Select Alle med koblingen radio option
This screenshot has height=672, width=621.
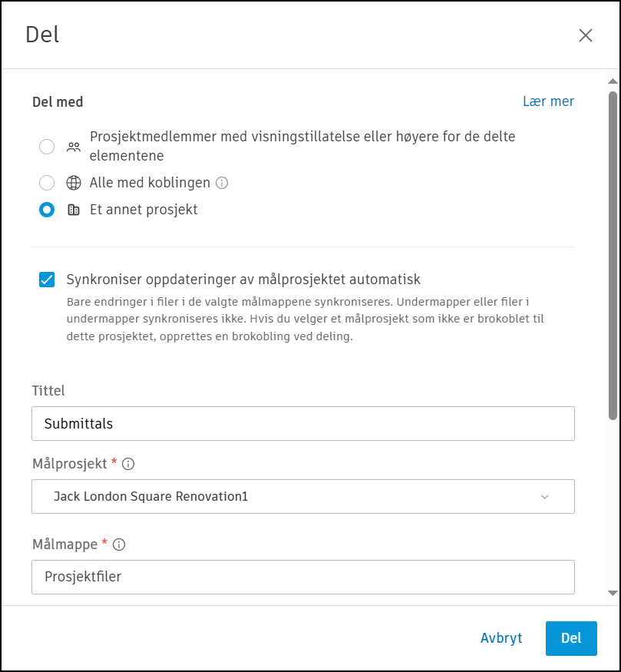[47, 183]
